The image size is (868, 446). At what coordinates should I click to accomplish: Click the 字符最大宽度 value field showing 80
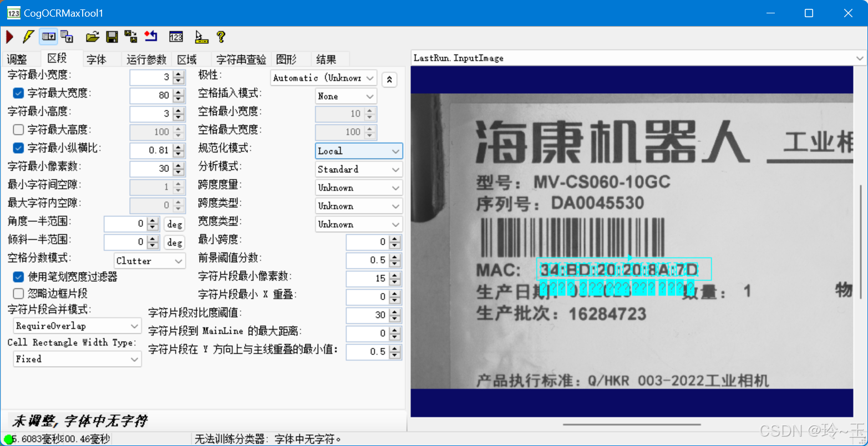coord(151,95)
